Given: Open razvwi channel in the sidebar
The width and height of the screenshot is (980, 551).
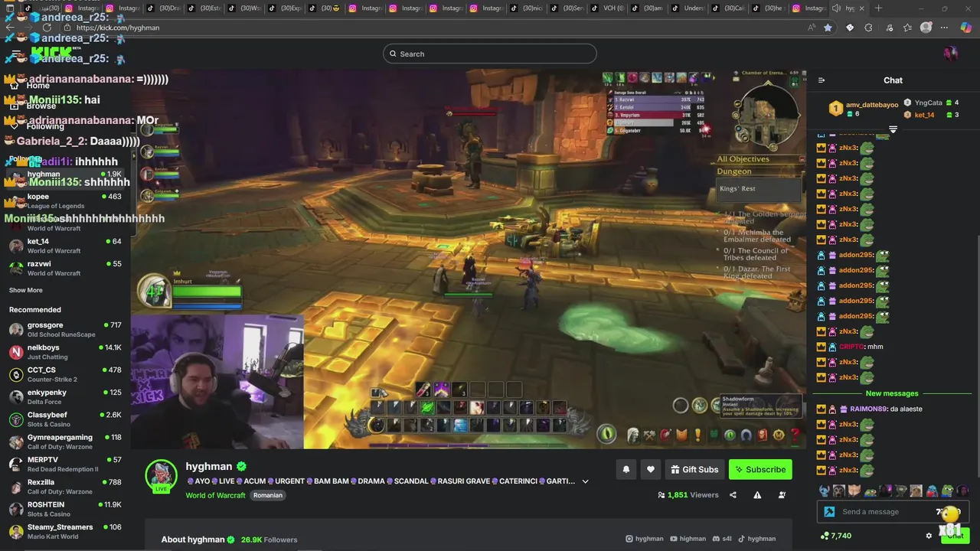Looking at the screenshot, I should pos(65,269).
